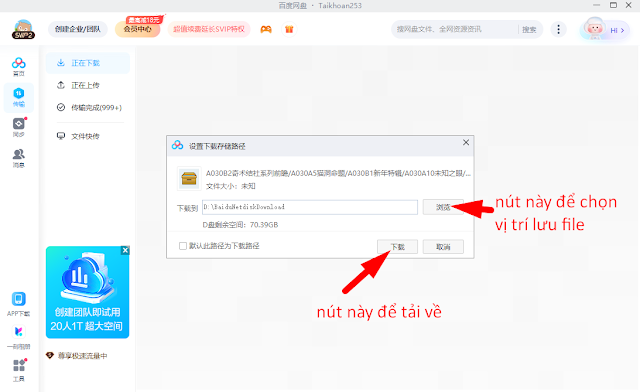Click the download path text field
This screenshot has width=640, height=392.
310,207
